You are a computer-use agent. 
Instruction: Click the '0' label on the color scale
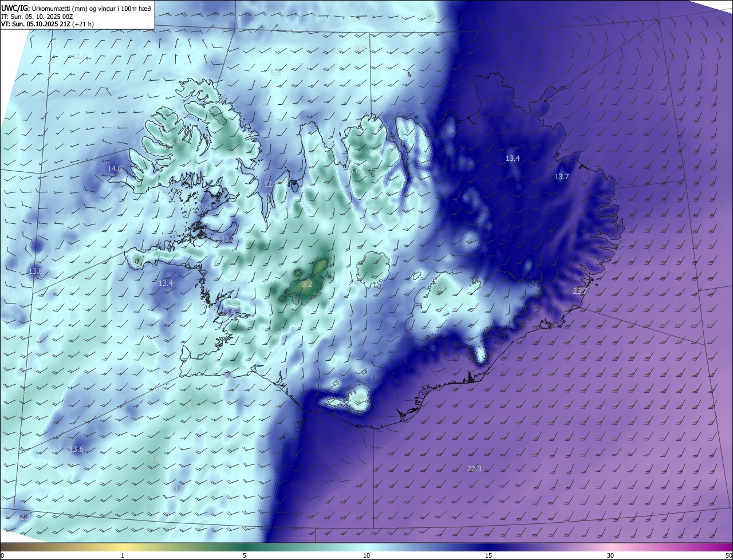[x=2, y=555]
